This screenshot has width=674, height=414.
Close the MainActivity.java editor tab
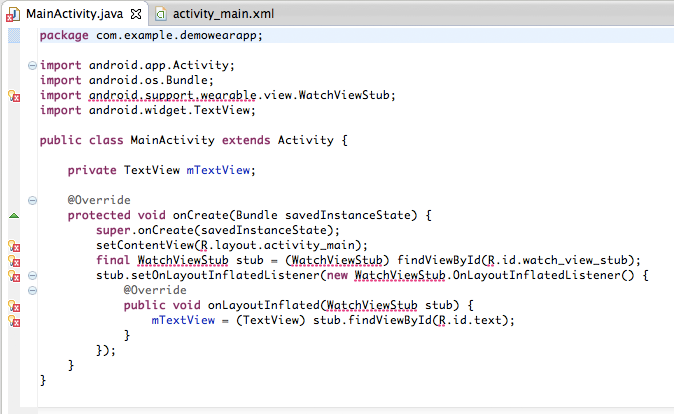point(136,14)
